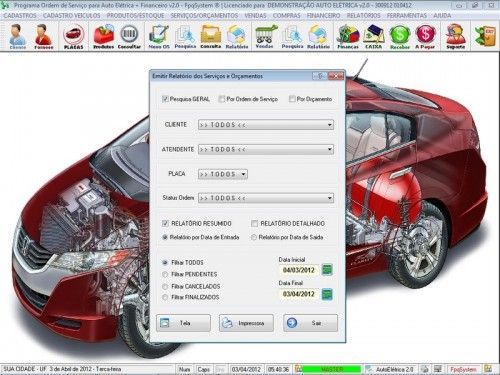Select Relatório por Data de Entrada
This screenshot has width=500, height=375.
click(x=165, y=237)
